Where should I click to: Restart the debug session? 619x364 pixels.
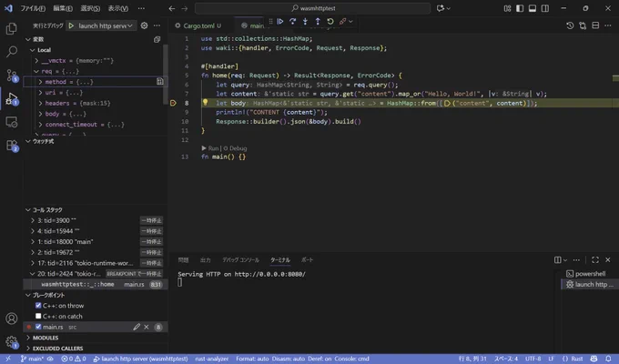pos(330,21)
